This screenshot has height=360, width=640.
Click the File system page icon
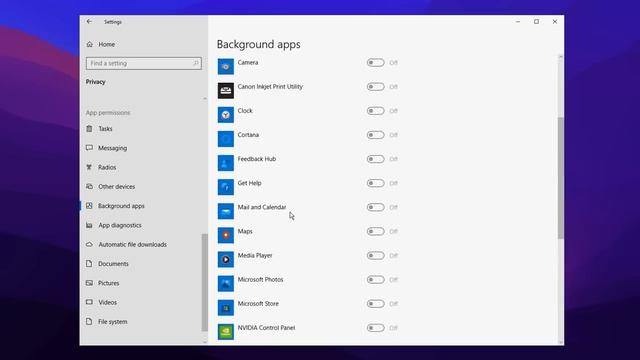(89, 322)
